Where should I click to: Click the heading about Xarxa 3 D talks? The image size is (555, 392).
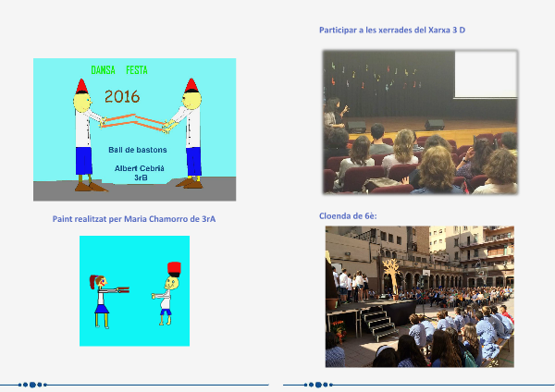(392, 31)
